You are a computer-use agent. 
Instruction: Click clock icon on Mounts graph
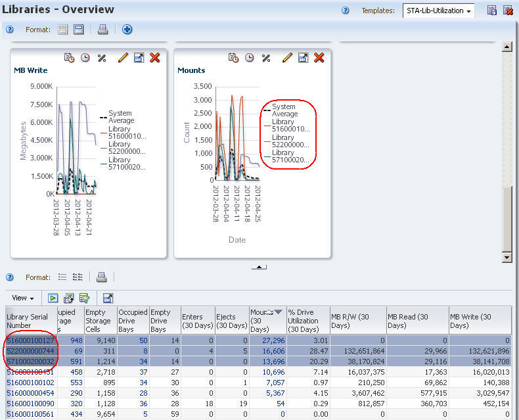pyautogui.click(x=250, y=58)
